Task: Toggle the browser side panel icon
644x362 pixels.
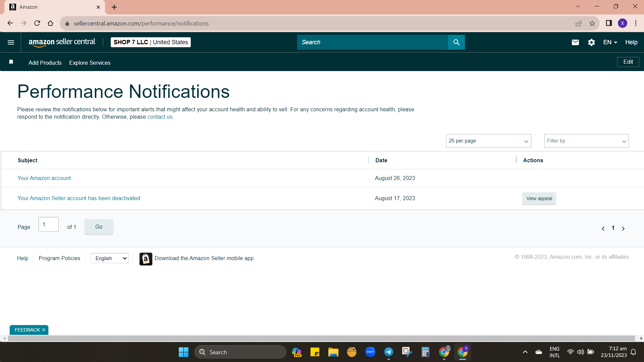Action: pyautogui.click(x=609, y=23)
